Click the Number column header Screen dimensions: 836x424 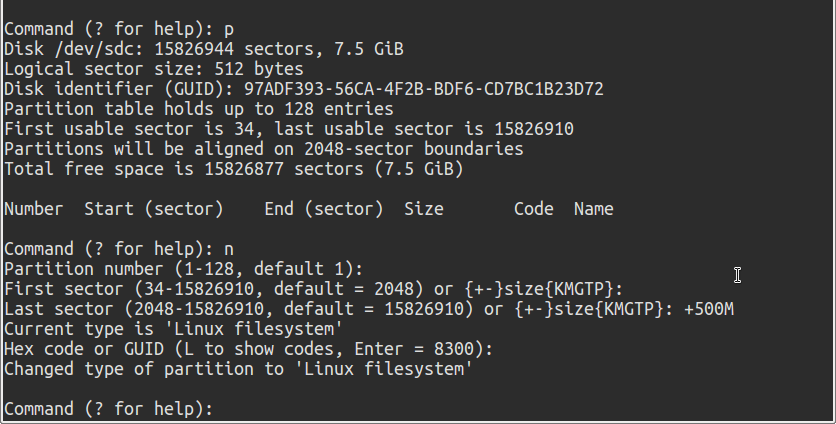[x=33, y=209]
